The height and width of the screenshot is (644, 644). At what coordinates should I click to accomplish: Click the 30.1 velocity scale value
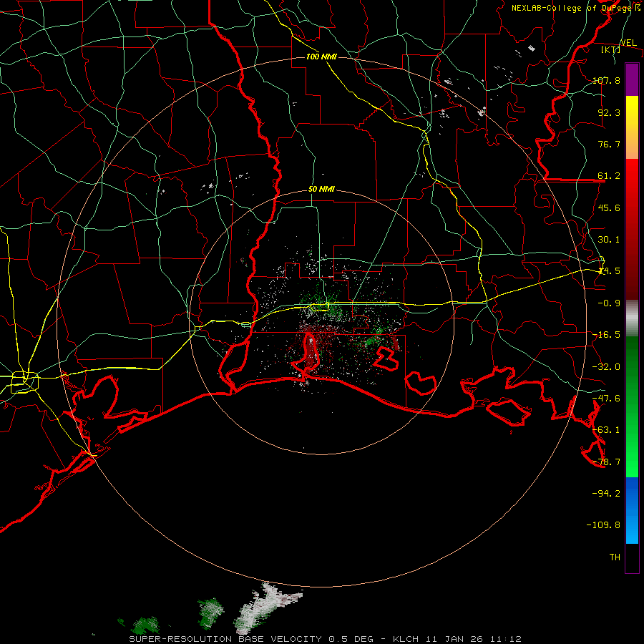609,240
